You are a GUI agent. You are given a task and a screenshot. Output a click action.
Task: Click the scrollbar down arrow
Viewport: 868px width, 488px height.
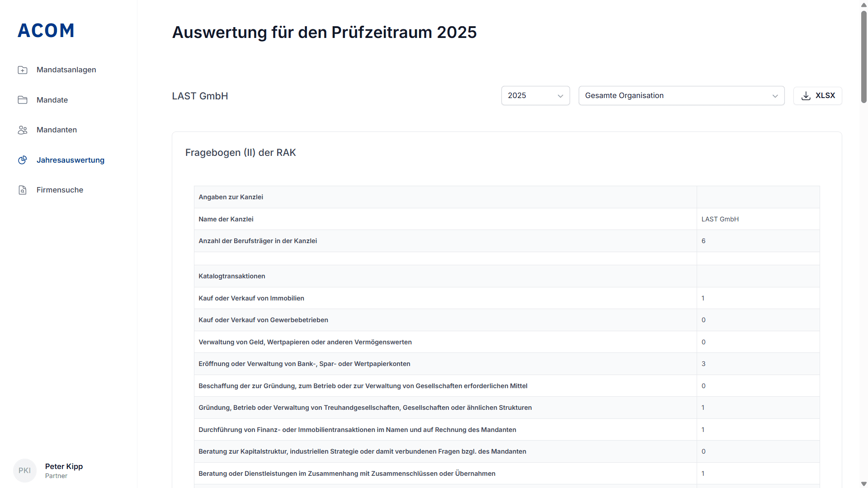(863, 483)
